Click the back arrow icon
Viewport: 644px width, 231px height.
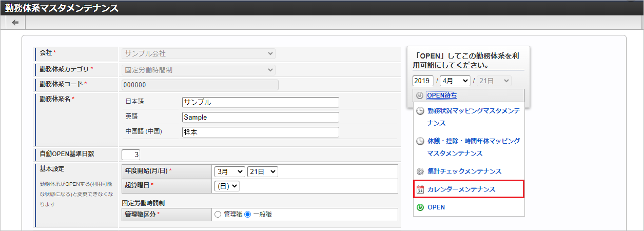tap(15, 23)
